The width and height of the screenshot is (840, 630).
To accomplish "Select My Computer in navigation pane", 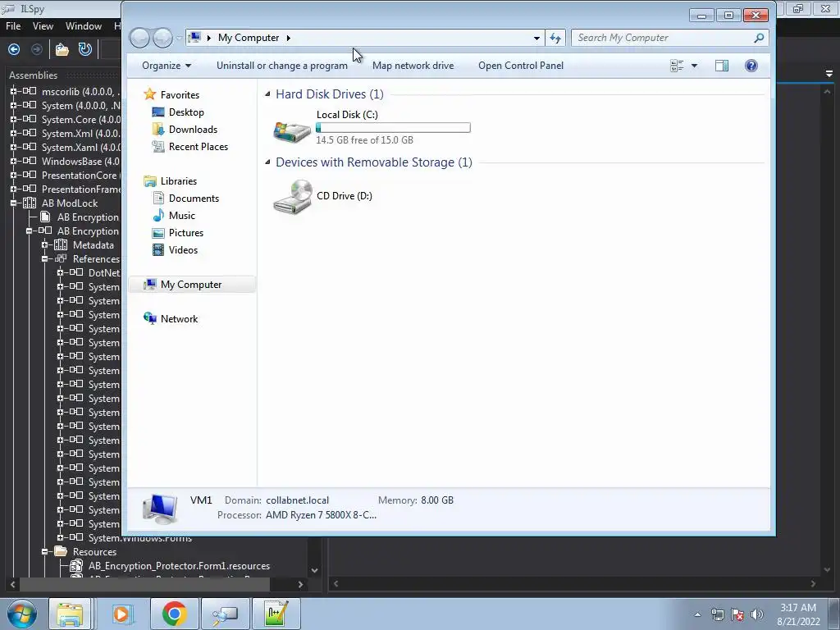I will point(192,285).
